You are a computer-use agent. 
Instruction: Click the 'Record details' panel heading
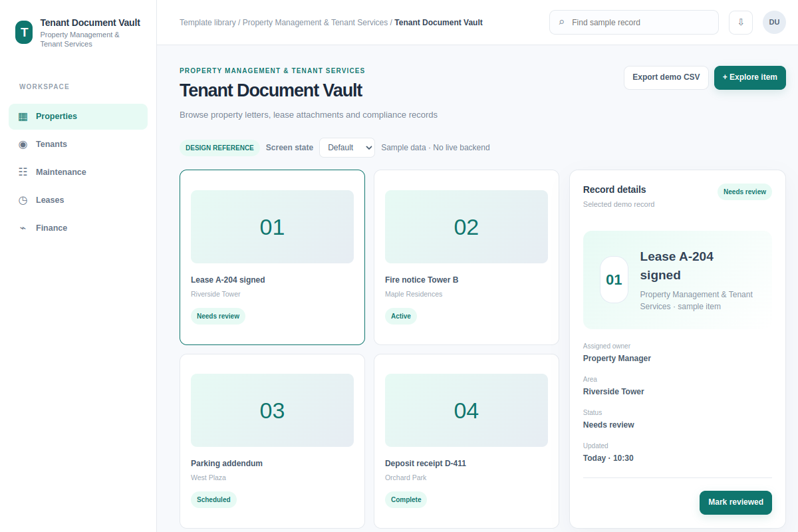coord(614,190)
